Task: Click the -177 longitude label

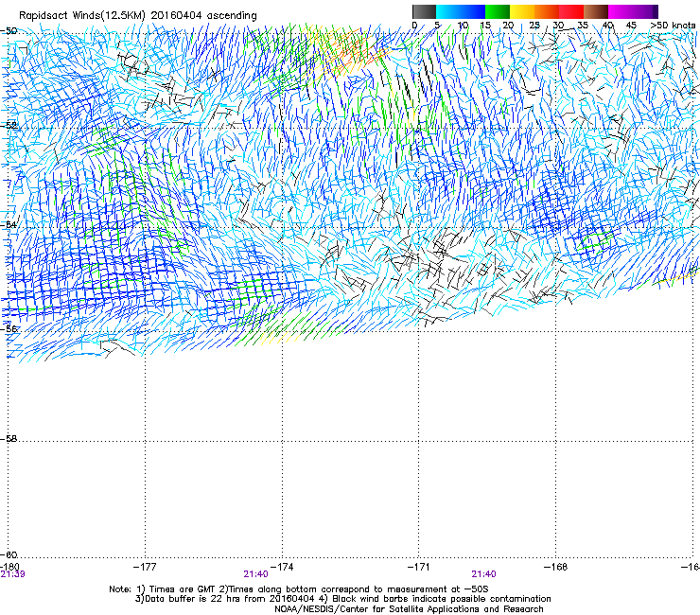Action: click(145, 567)
